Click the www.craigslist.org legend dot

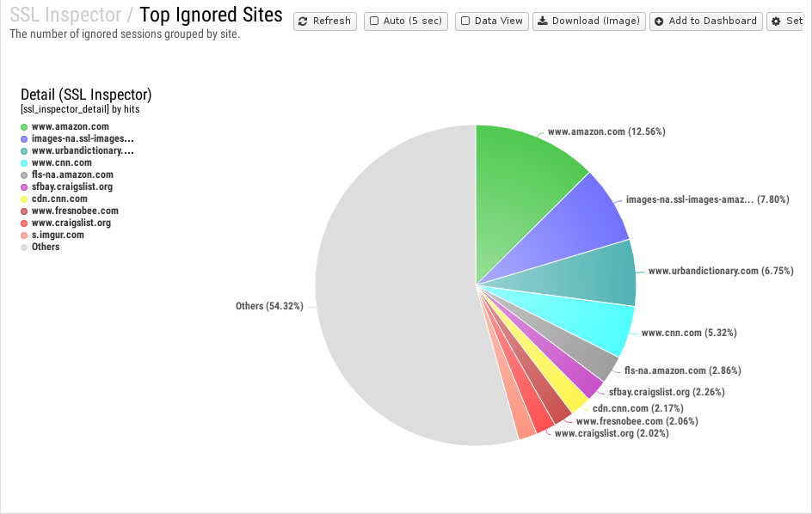click(24, 223)
